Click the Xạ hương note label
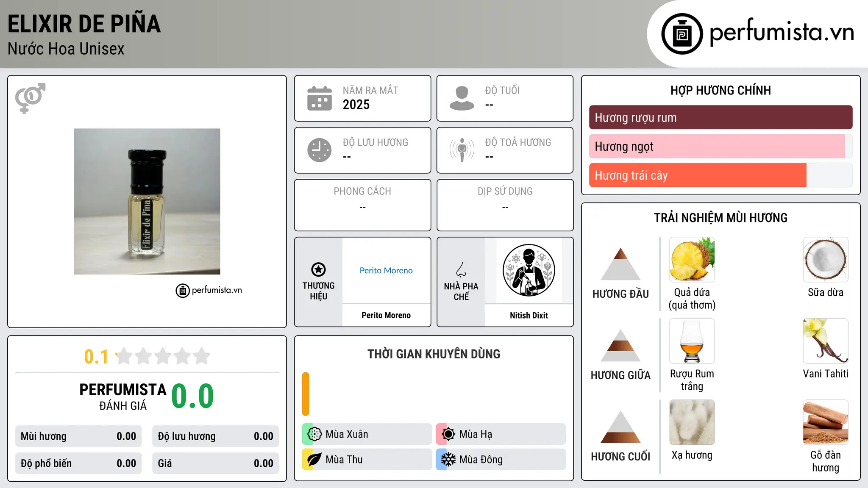Screen dimensions: 868x488 (x=692, y=455)
